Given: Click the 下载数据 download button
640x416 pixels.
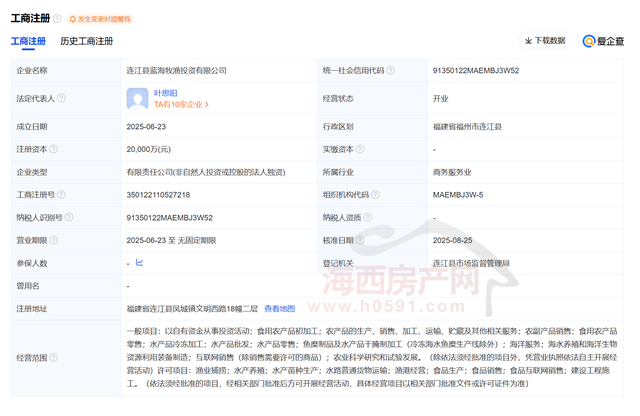Looking at the screenshot, I should (x=545, y=41).
